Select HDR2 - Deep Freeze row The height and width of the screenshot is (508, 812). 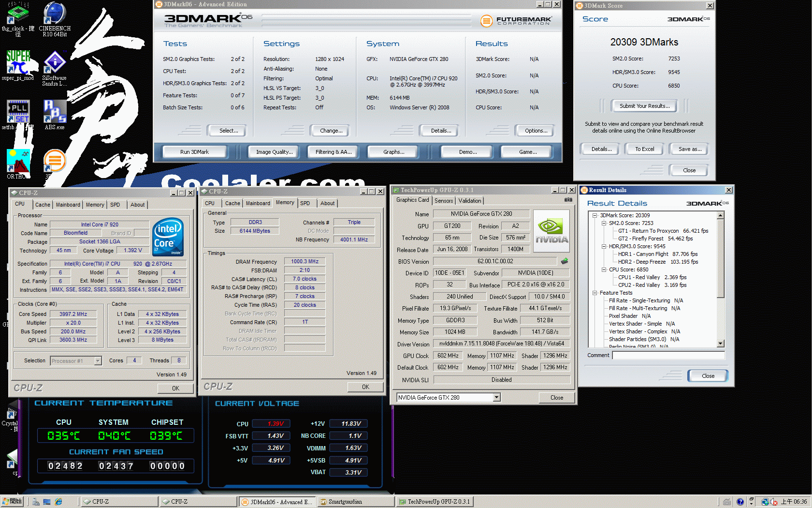658,262
